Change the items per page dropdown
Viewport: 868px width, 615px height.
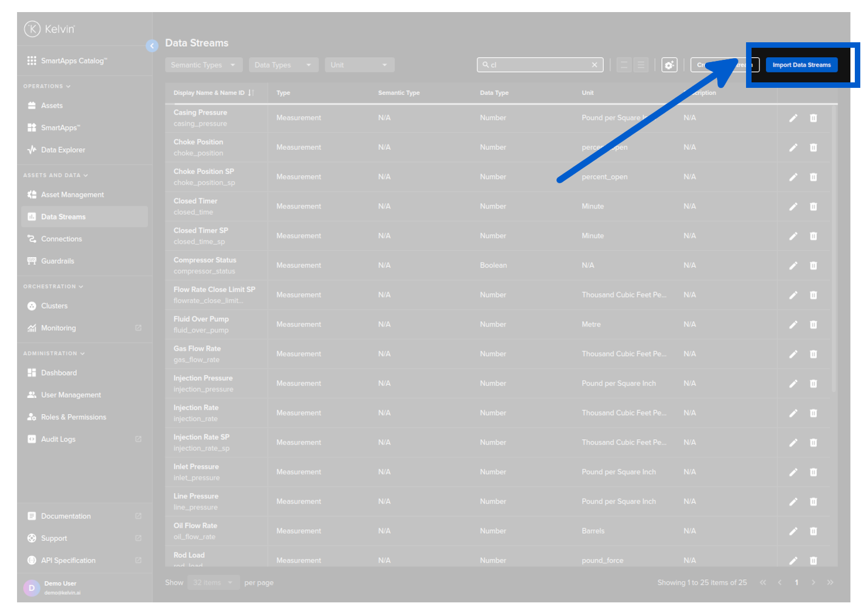point(213,583)
